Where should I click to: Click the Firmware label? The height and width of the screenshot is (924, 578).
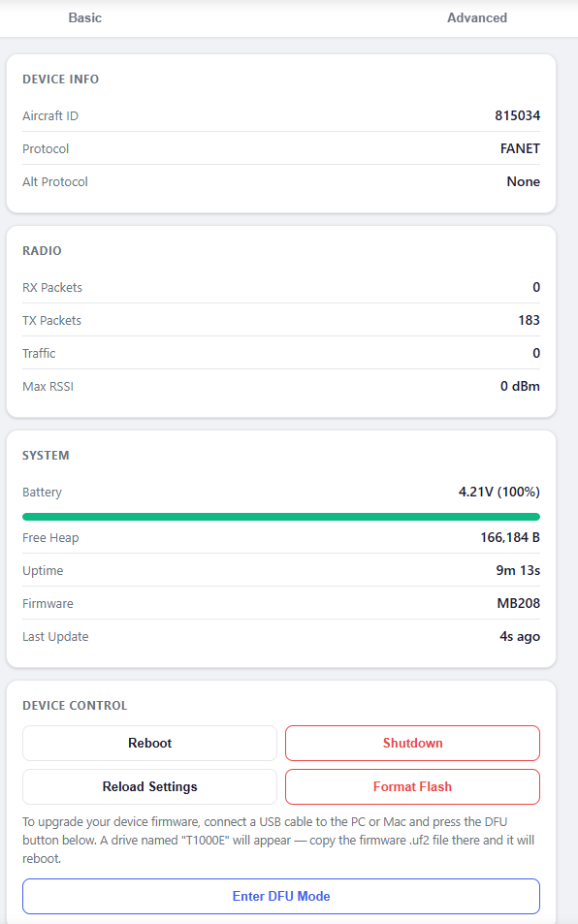[48, 603]
